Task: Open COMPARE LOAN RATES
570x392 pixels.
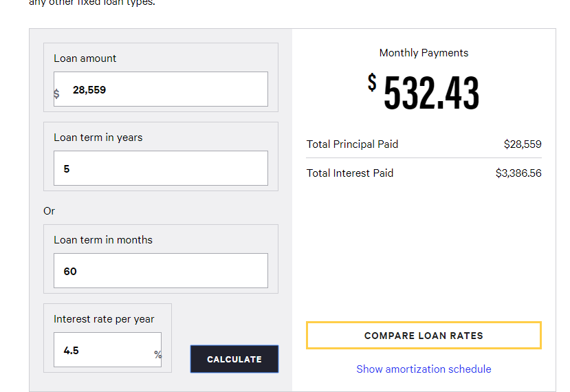Action: [x=424, y=336]
